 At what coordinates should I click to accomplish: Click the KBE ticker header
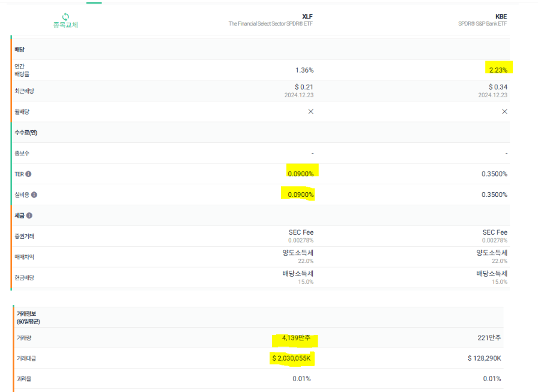click(501, 16)
